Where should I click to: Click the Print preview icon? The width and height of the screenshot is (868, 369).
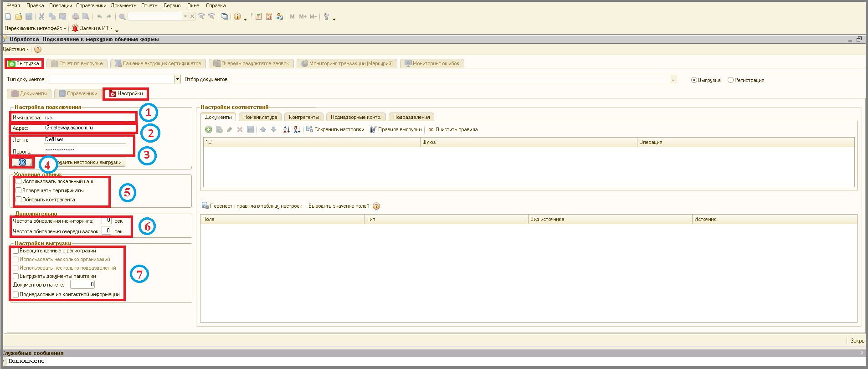pyautogui.click(x=86, y=16)
